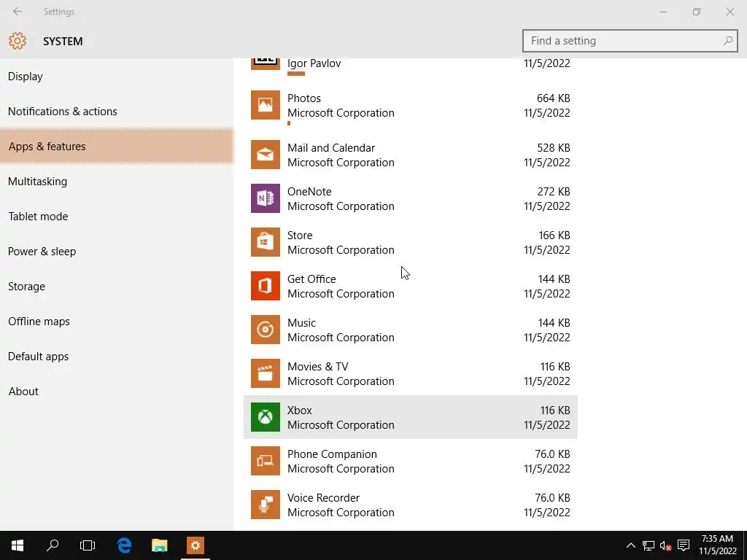Click the Movies & TV app icon
This screenshot has height=560, width=747.
coord(266,374)
